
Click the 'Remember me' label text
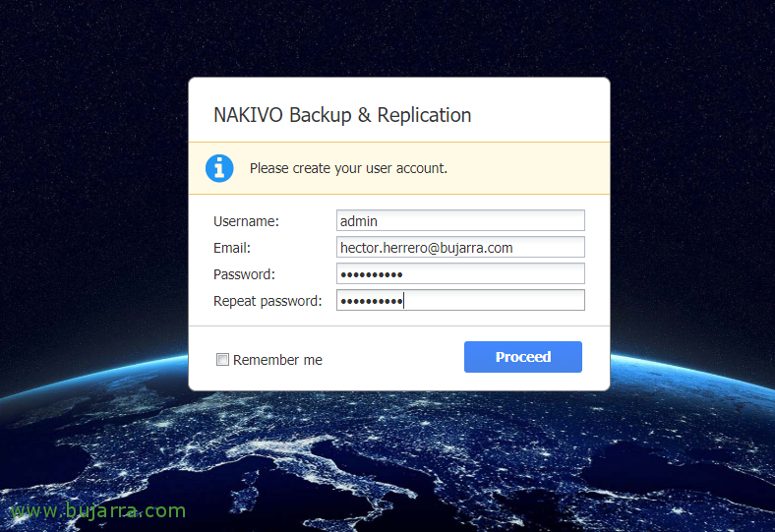(x=277, y=360)
